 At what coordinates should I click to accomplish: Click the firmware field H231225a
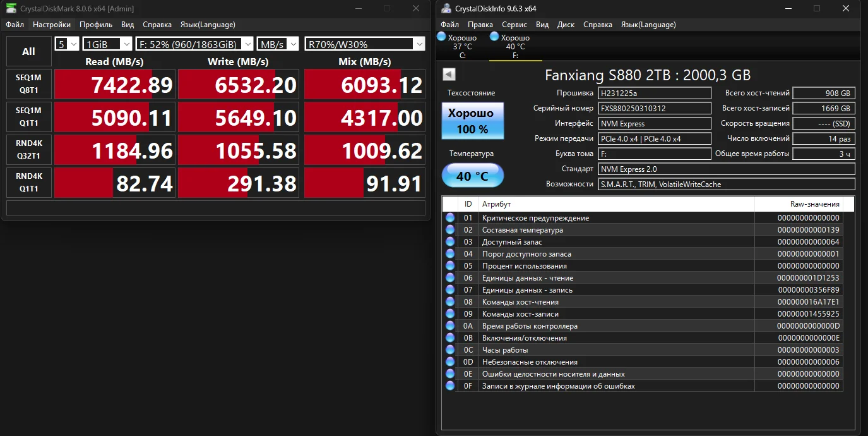pos(655,93)
